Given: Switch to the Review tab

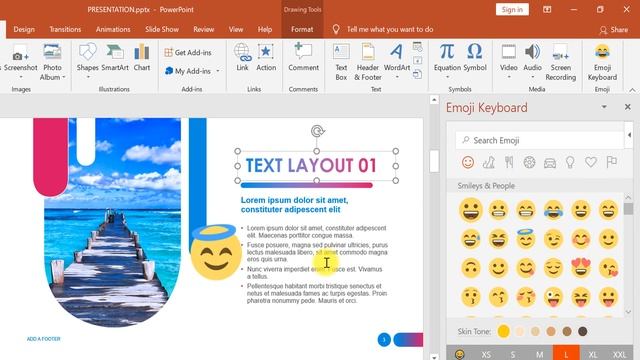Looking at the screenshot, I should click(204, 29).
